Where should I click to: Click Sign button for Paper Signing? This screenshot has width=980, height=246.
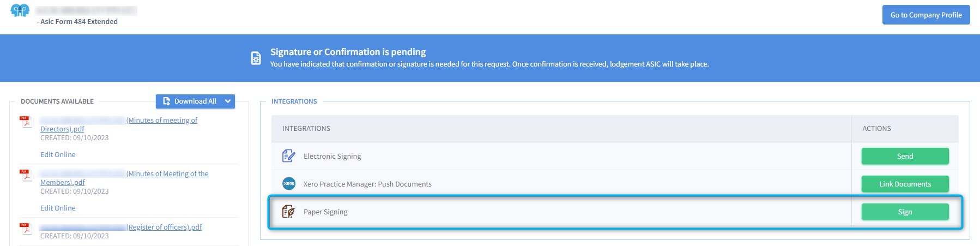coord(905,212)
